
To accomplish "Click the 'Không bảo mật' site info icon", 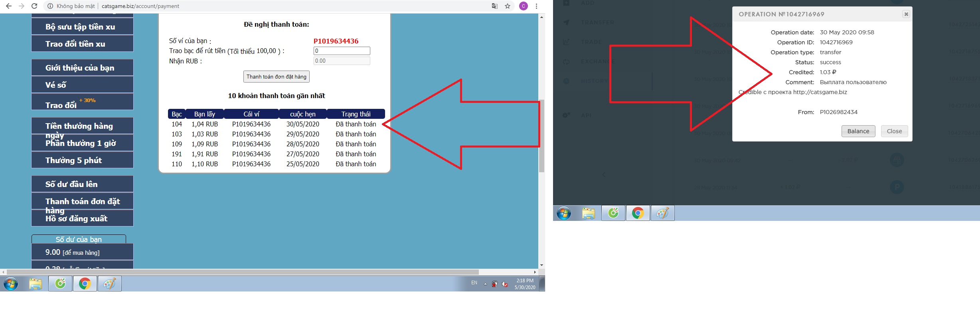I will 50,6.
